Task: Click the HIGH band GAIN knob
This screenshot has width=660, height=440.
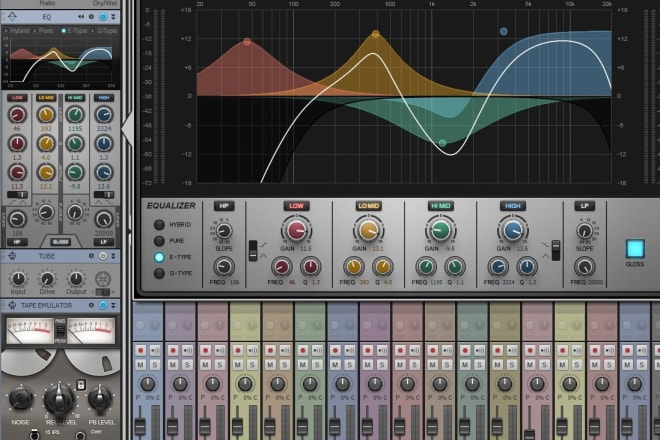Action: click(x=513, y=230)
